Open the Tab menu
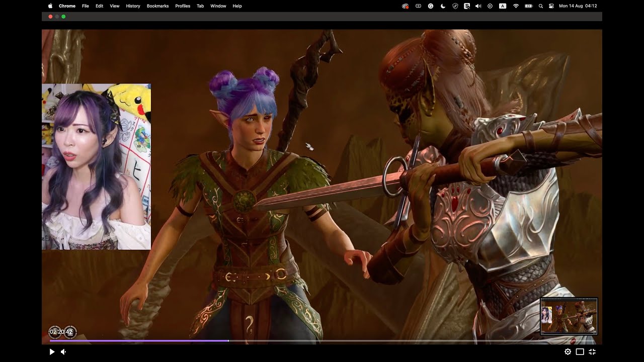Image resolution: width=644 pixels, height=362 pixels. click(200, 6)
